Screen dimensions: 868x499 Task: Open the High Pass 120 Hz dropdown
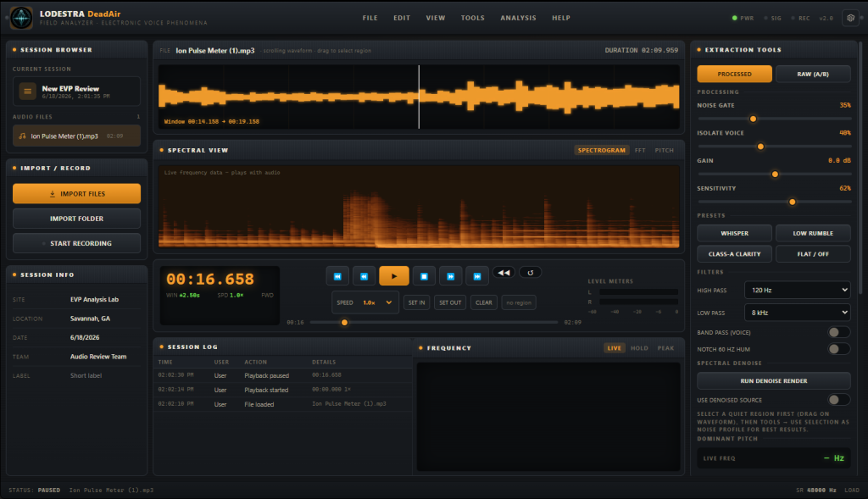(798, 290)
